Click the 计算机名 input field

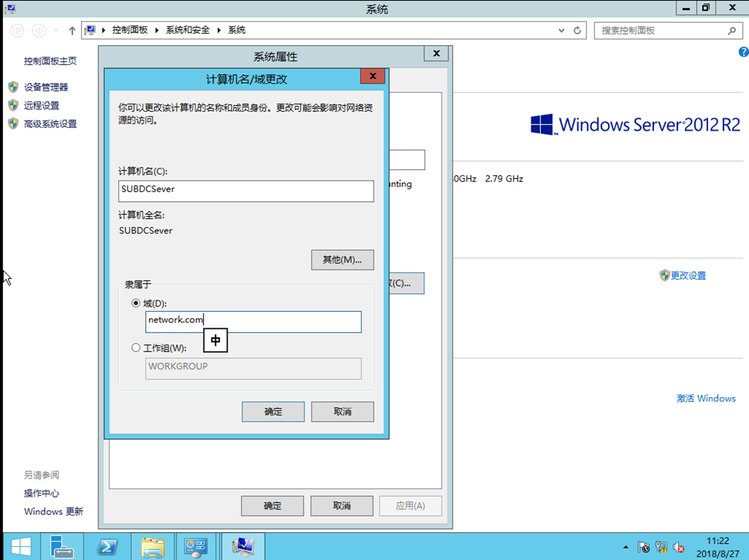coord(246,191)
